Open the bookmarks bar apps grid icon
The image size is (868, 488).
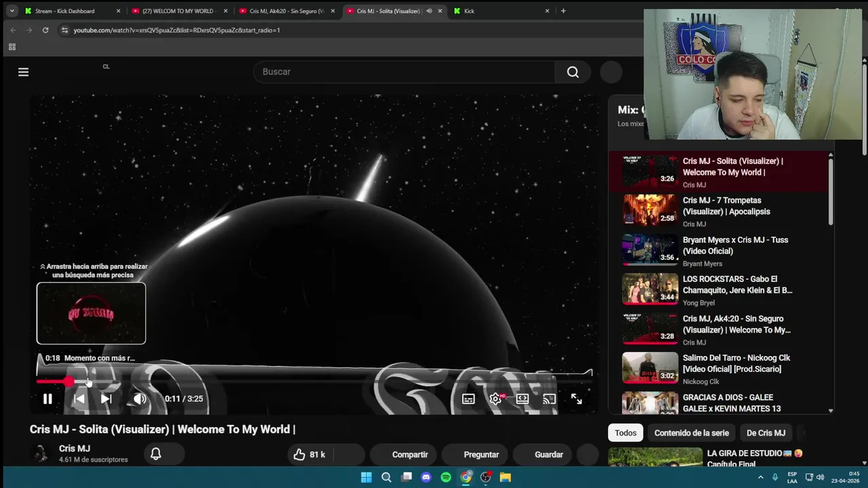(12, 47)
